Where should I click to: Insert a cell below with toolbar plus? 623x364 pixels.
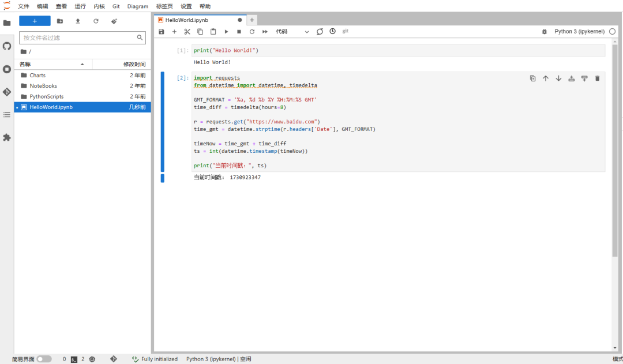pos(174,31)
